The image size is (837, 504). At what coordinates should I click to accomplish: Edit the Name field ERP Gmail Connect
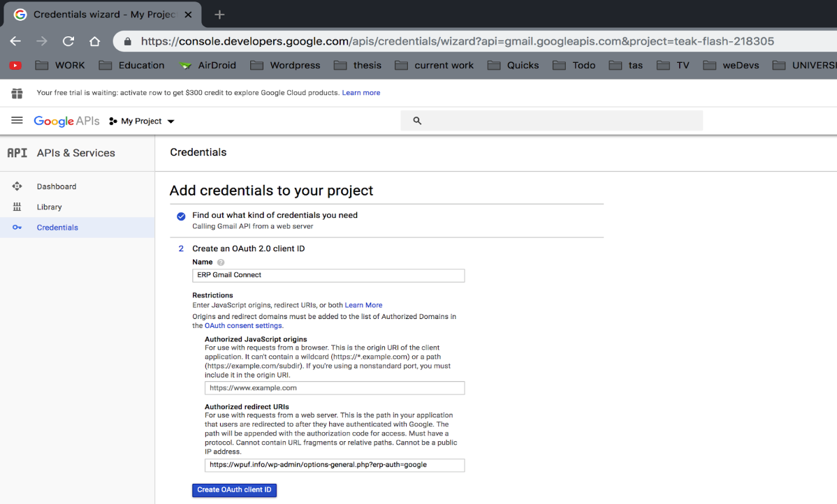[328, 275]
